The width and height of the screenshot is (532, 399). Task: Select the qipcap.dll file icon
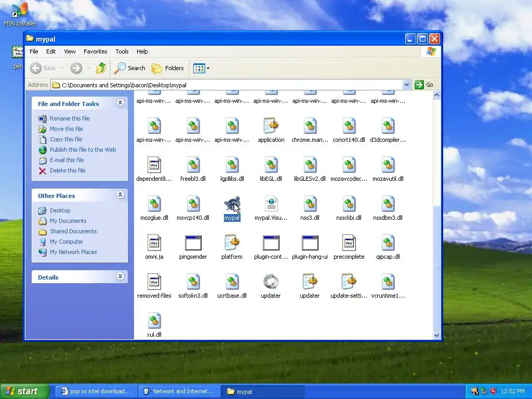tap(388, 243)
